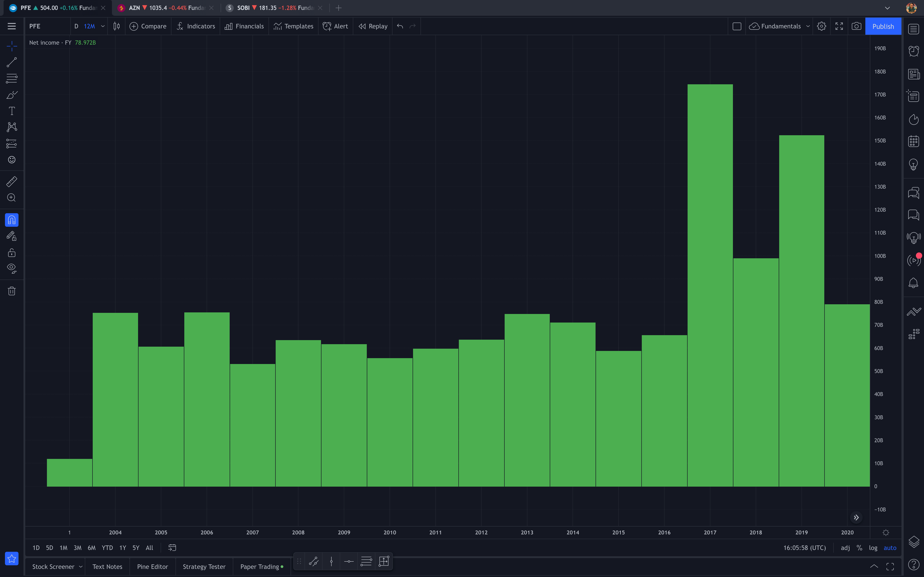Remove drawings with the trash icon
The image size is (924, 577).
12,291
